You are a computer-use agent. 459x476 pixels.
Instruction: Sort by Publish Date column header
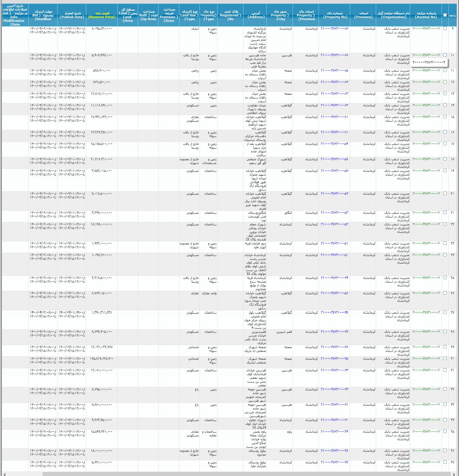72,15
